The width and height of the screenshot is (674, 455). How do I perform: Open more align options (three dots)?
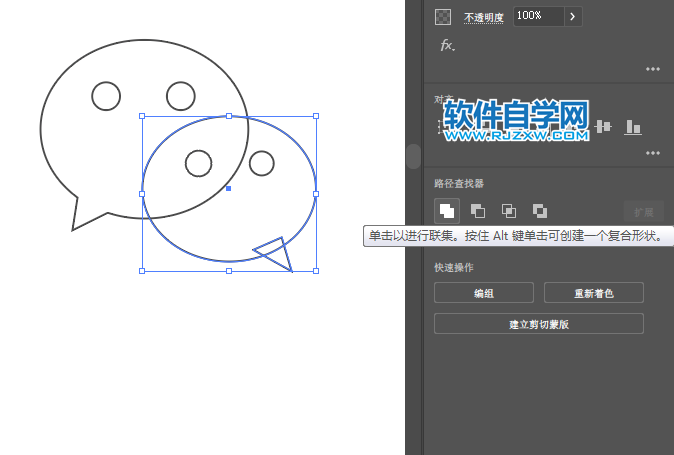[x=653, y=153]
